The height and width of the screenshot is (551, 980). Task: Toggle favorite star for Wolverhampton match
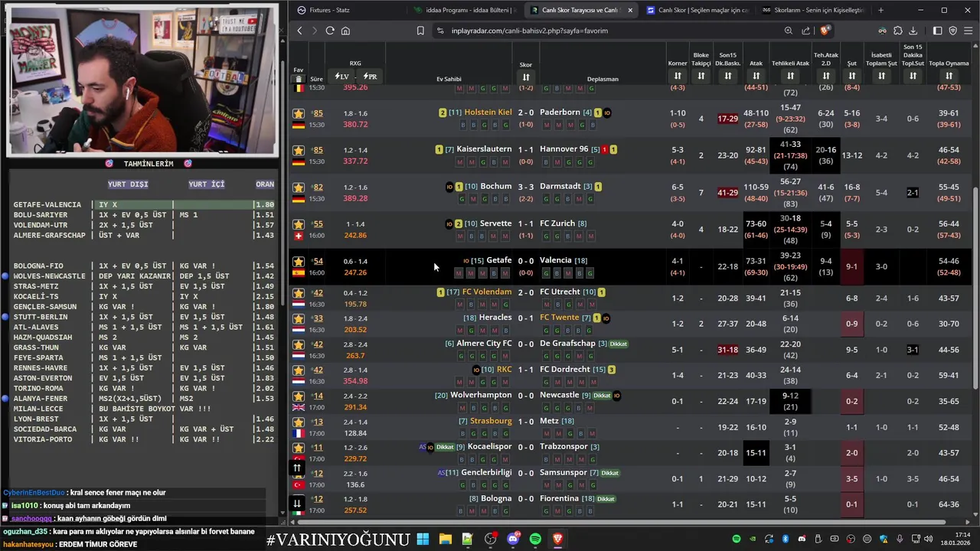[x=299, y=396]
